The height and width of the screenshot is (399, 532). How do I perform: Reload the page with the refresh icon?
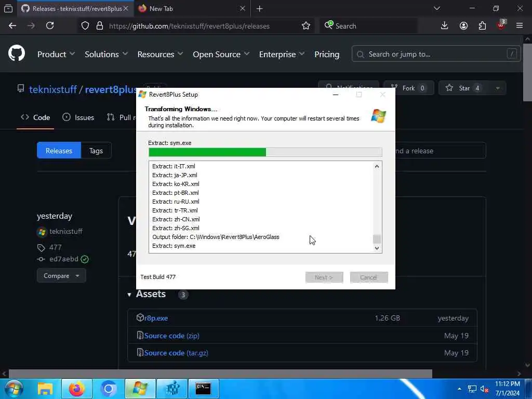coord(50,26)
